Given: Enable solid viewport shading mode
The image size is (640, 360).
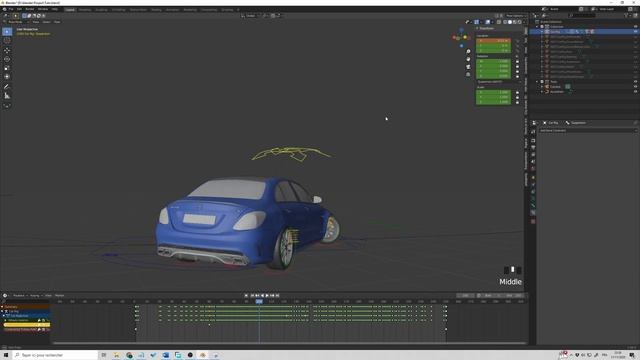Looking at the screenshot, I should point(510,22).
